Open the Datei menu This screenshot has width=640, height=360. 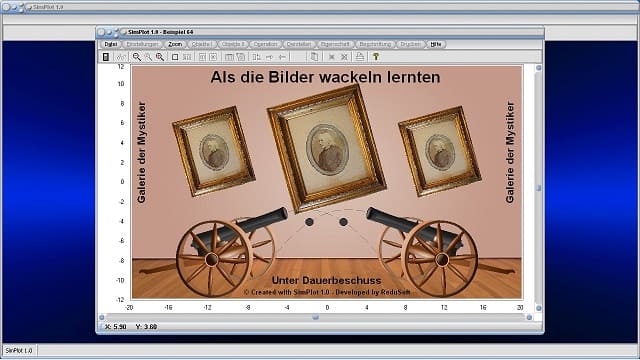pos(111,44)
